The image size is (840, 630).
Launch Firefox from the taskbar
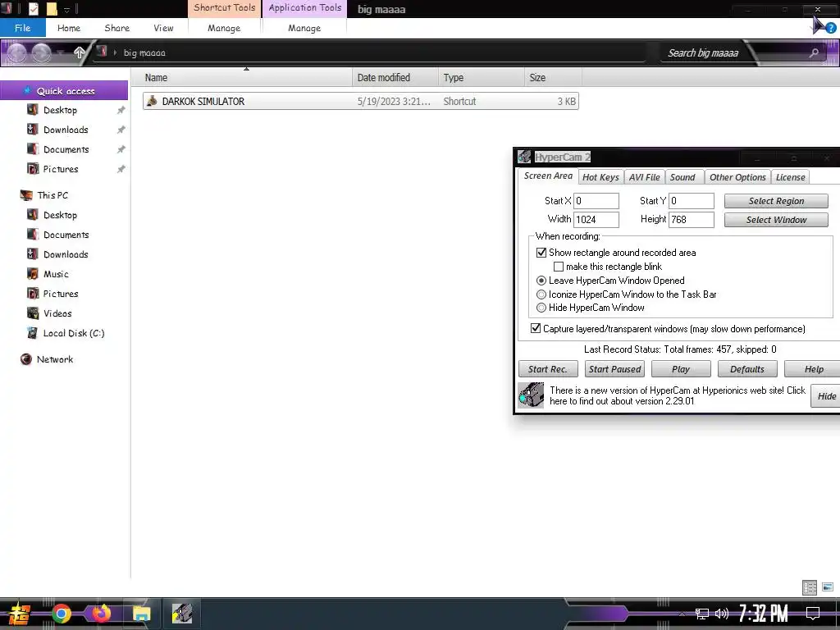point(101,614)
